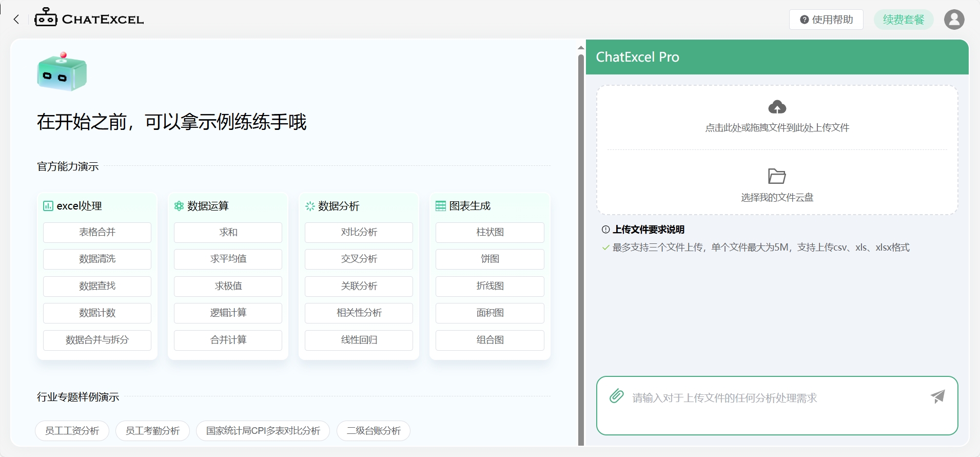Viewport: 980px width, 457px height.
Task: Open the 使用帮助 help button
Action: click(x=826, y=20)
